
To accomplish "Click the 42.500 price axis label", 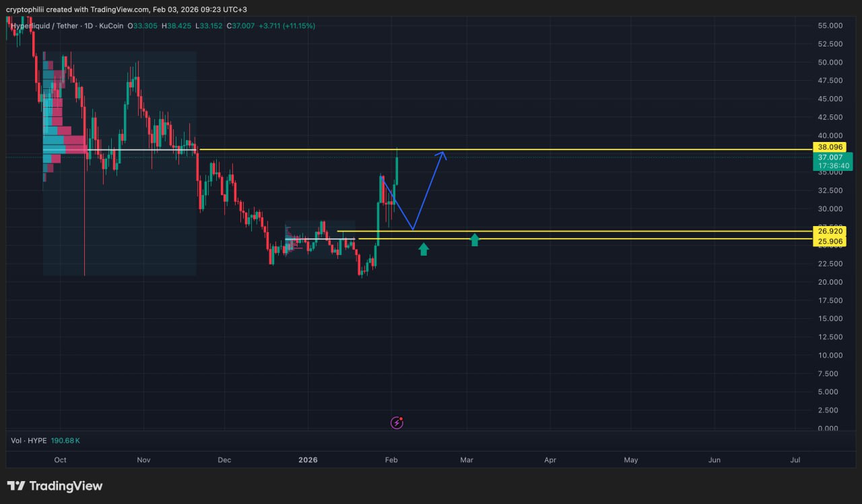I will pos(830,117).
